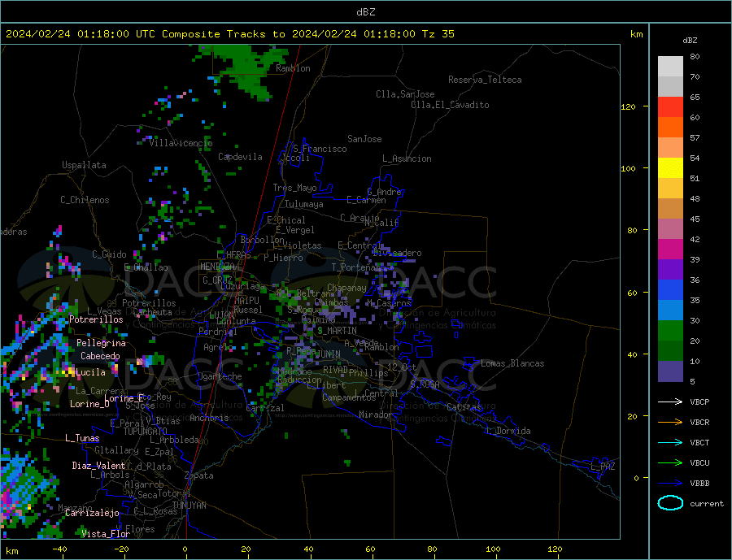Image resolution: width=732 pixels, height=560 pixels.
Task: Click the dBZ title at the top
Action: pyautogui.click(x=365, y=12)
